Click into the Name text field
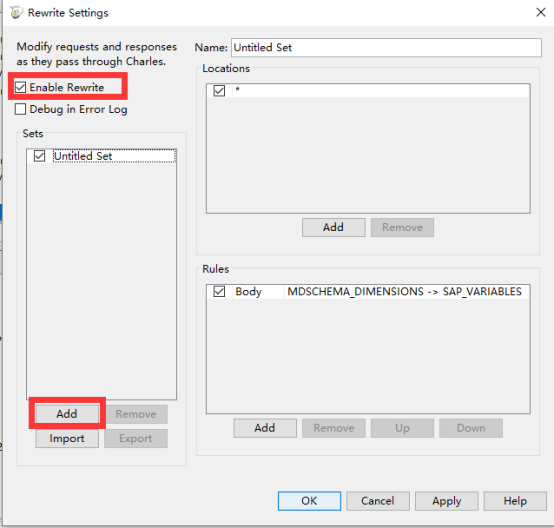 [x=386, y=47]
